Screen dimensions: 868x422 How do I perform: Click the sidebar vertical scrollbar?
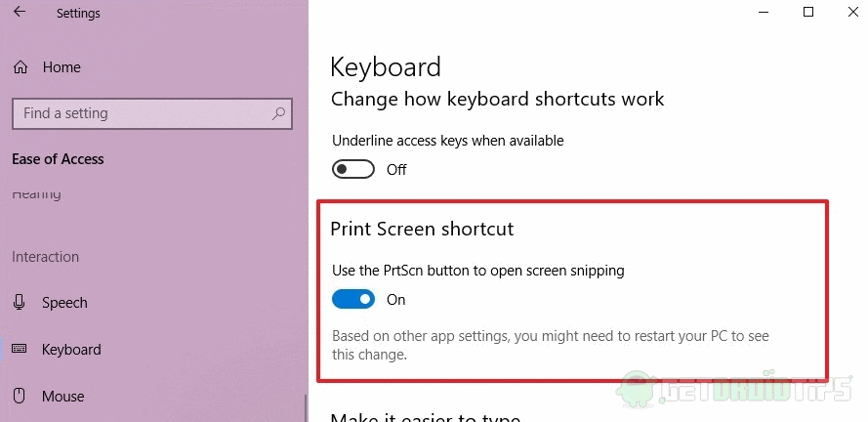(x=306, y=407)
